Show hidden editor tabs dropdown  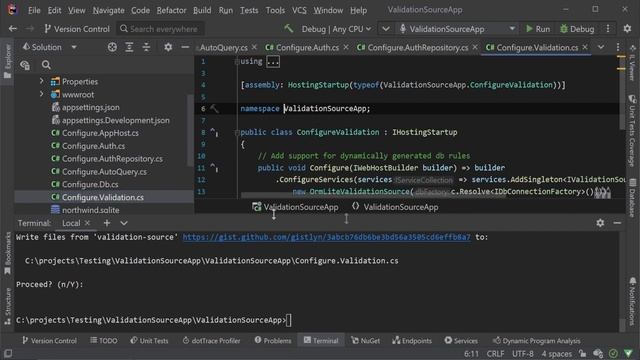pyautogui.click(x=601, y=47)
